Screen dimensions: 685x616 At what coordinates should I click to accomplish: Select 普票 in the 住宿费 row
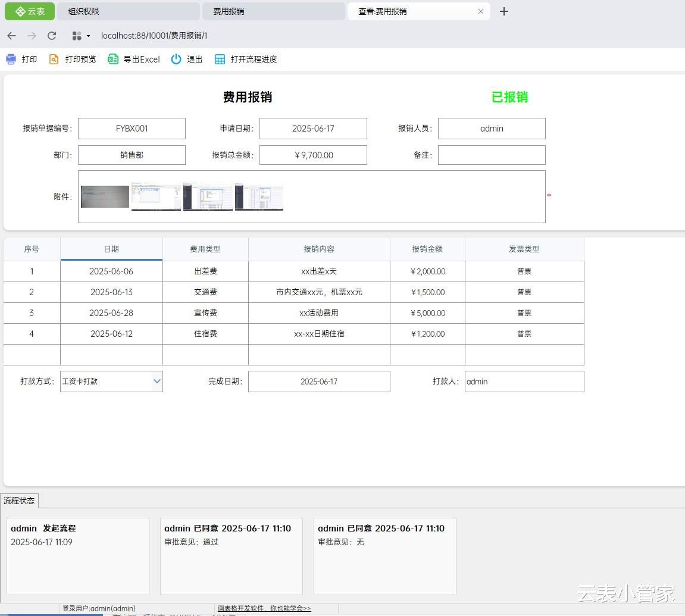524,334
